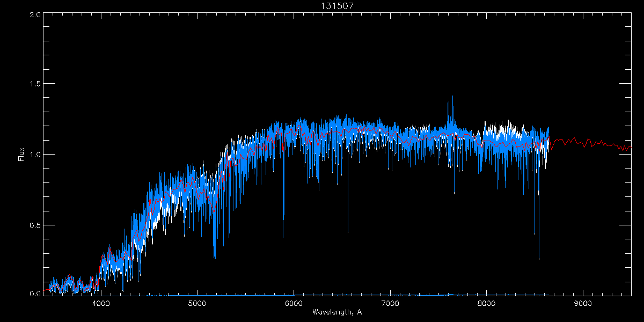Click the deepest absorption line bottom near 8500
Image resolution: width=644 pixels, height=322 pixels.
tap(539, 259)
